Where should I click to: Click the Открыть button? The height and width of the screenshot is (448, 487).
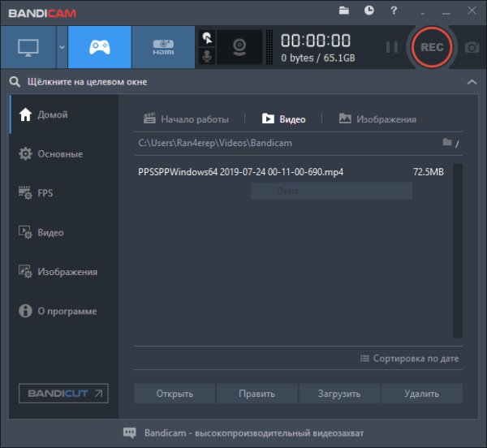coord(175,394)
